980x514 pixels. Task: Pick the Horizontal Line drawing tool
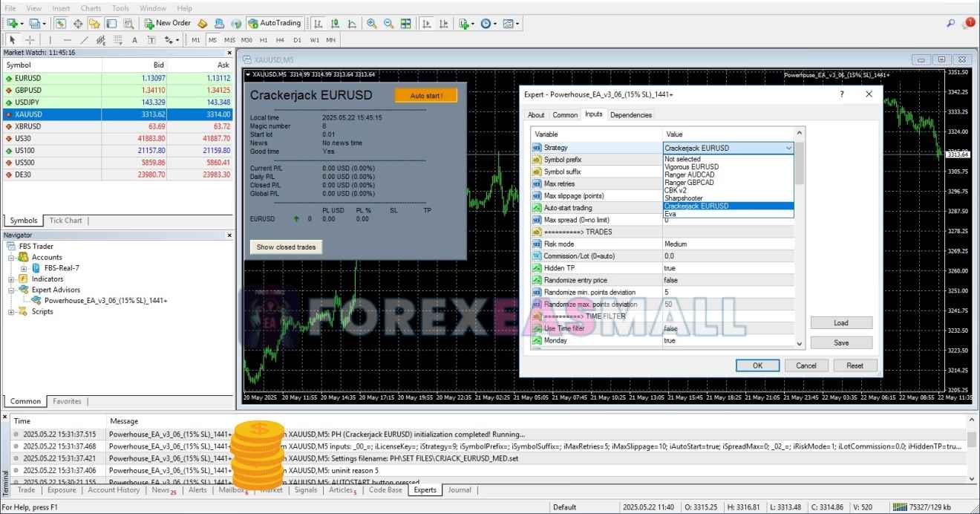coord(68,39)
